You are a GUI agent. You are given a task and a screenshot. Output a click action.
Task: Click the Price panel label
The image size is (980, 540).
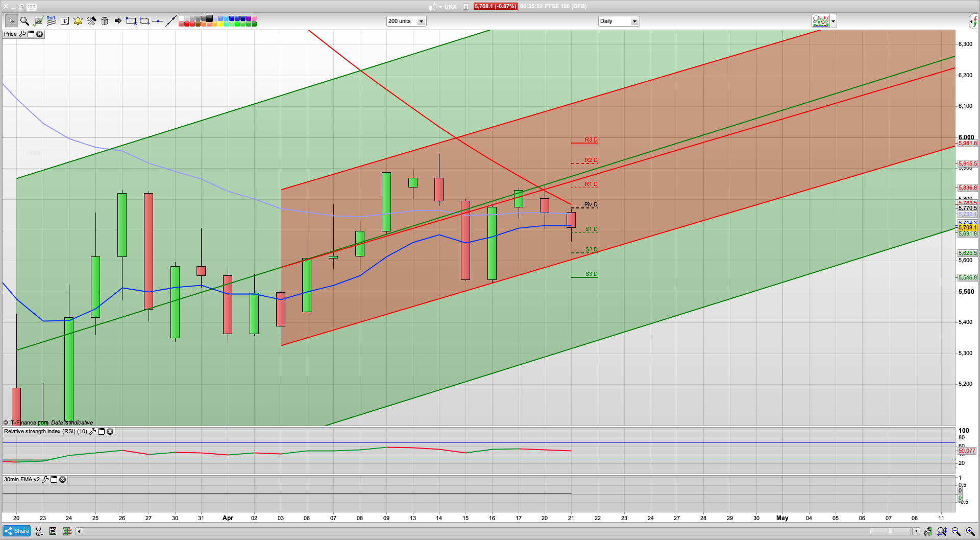(10, 34)
